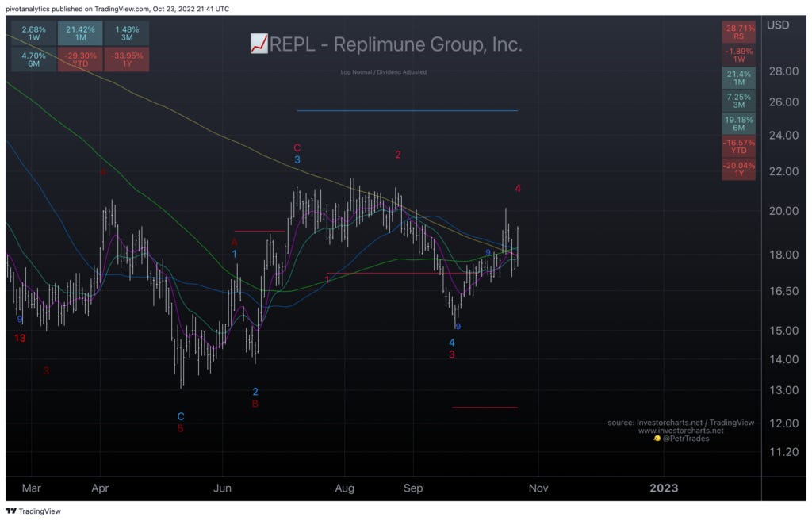Click the -20.04% 1Y box on right
Image resolution: width=812 pixels, height=521 pixels.
pyautogui.click(x=738, y=170)
